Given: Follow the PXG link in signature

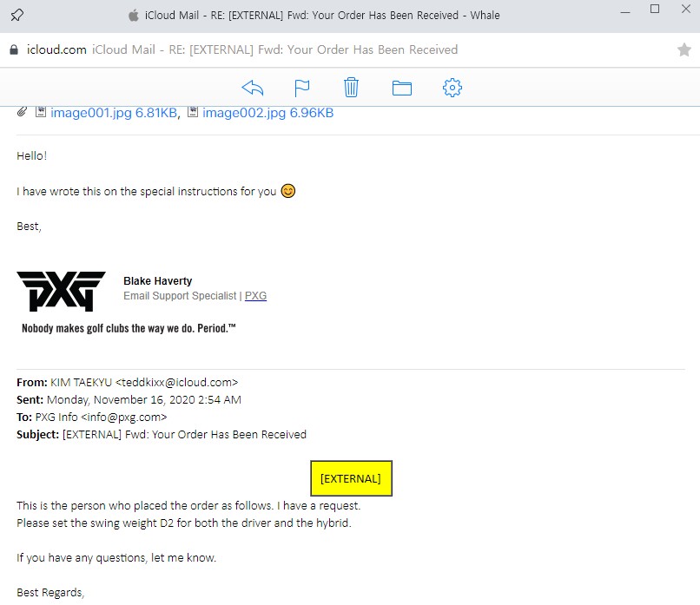Looking at the screenshot, I should 255,296.
